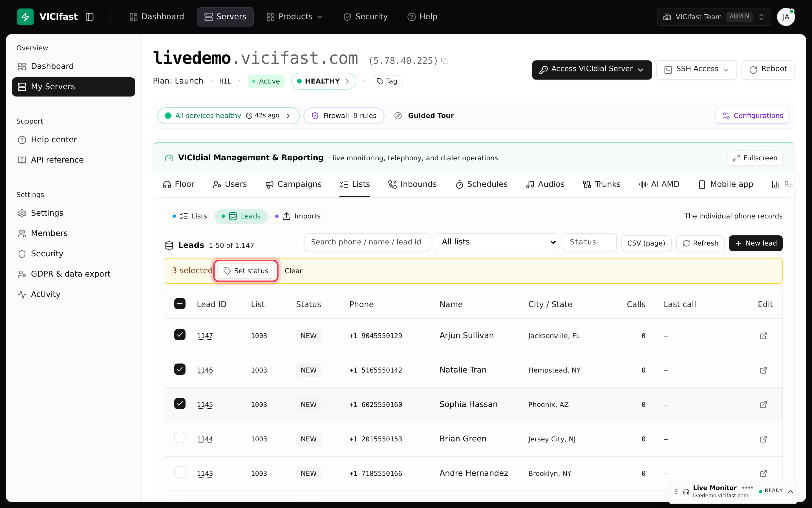Click Set status button

point(246,271)
